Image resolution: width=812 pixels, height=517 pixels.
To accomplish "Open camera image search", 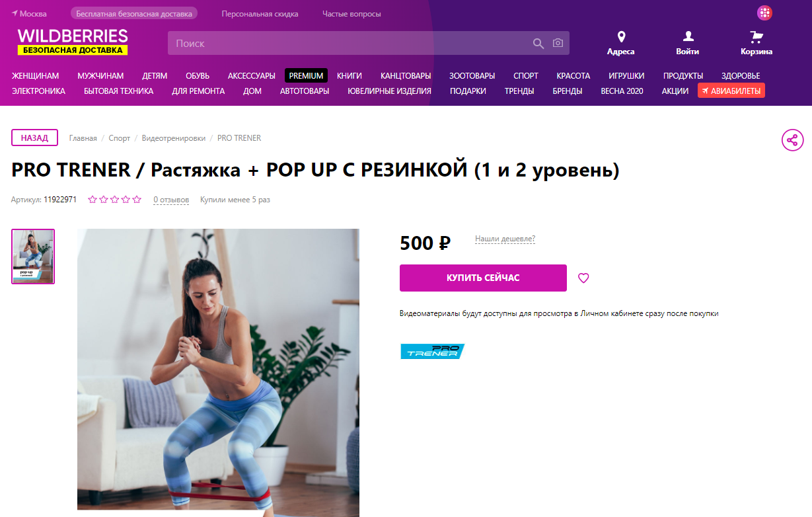I will [x=558, y=44].
